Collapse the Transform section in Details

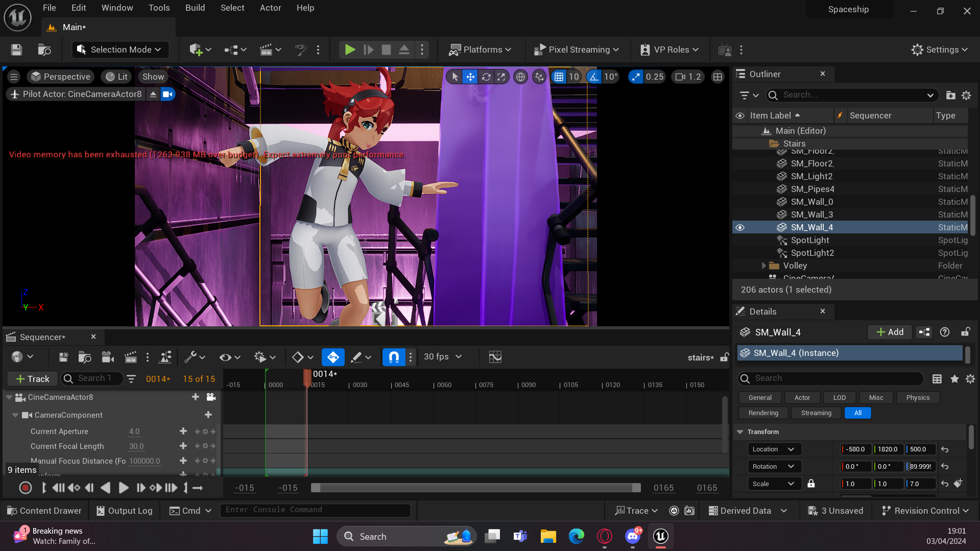click(739, 432)
